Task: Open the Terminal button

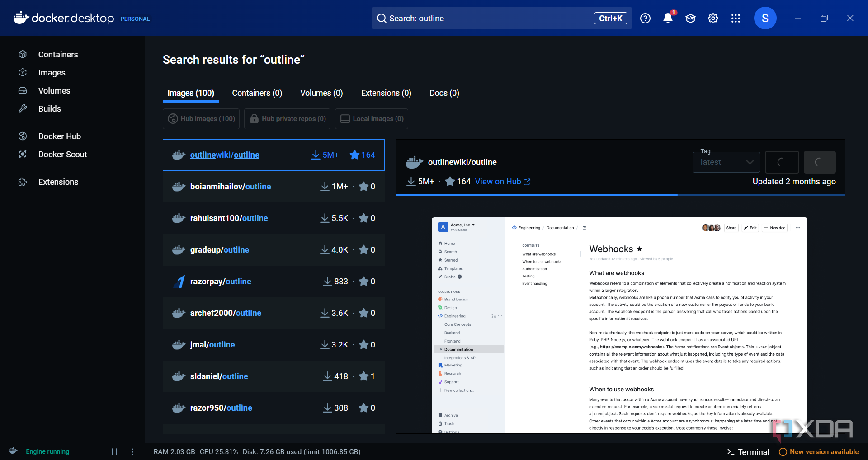Action: pyautogui.click(x=748, y=452)
